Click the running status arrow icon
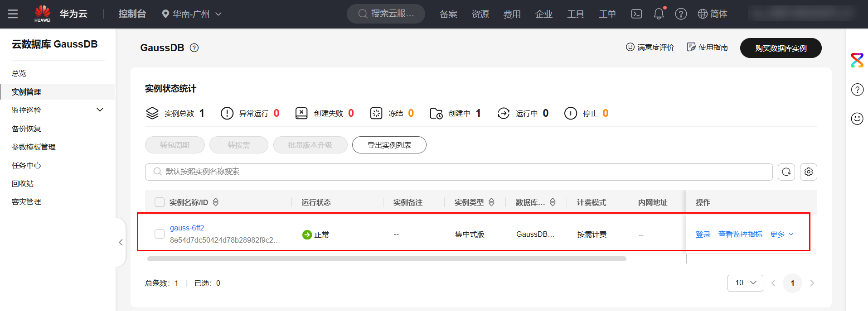 (504, 113)
